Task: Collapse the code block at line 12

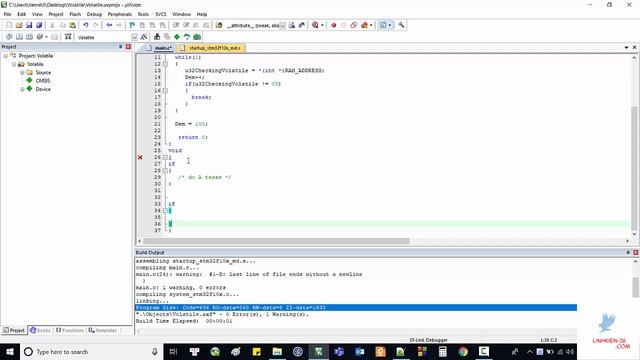Action: coord(165,64)
